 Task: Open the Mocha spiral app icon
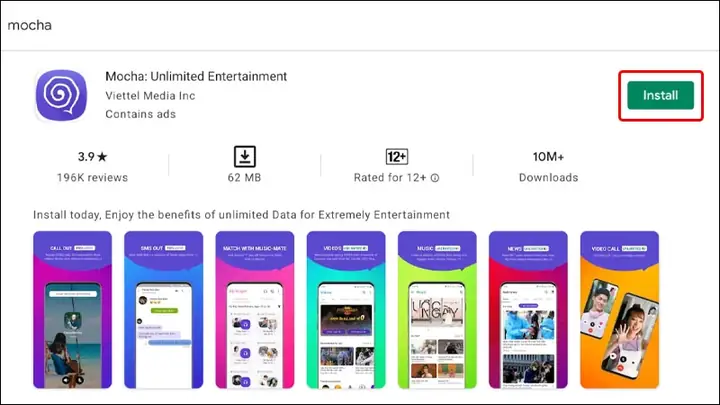click(x=62, y=95)
